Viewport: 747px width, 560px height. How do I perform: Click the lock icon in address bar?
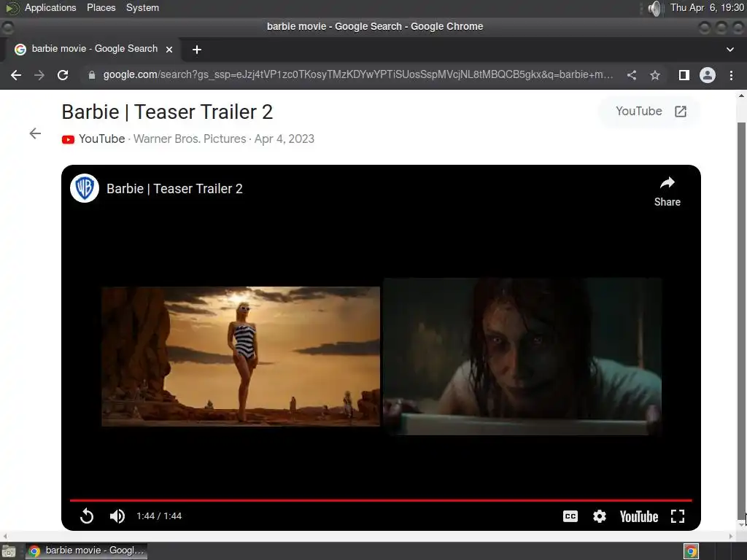[x=91, y=75]
